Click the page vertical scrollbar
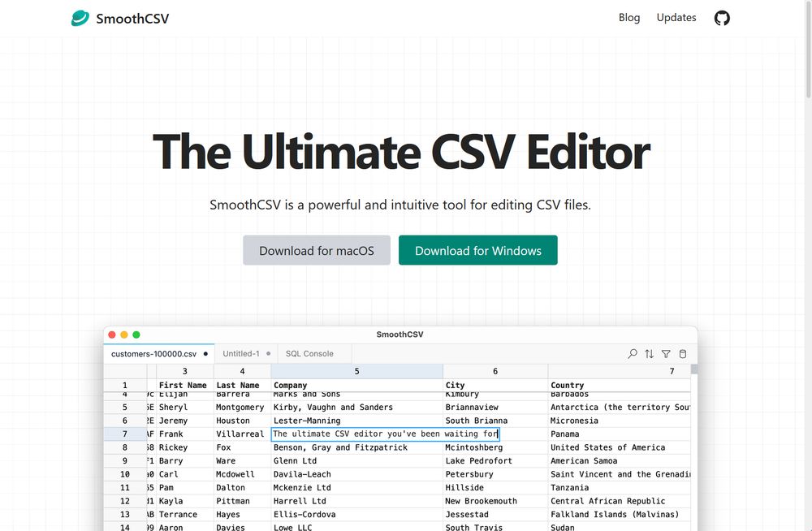 click(809, 49)
